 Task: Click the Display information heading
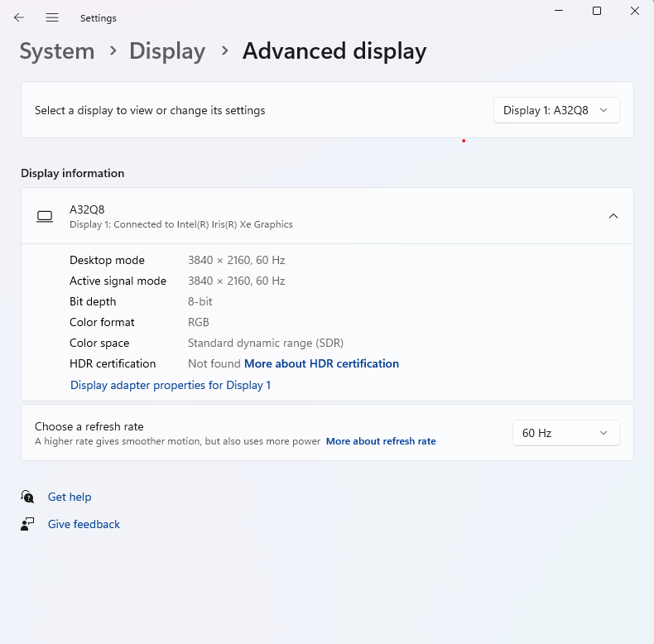pos(73,173)
